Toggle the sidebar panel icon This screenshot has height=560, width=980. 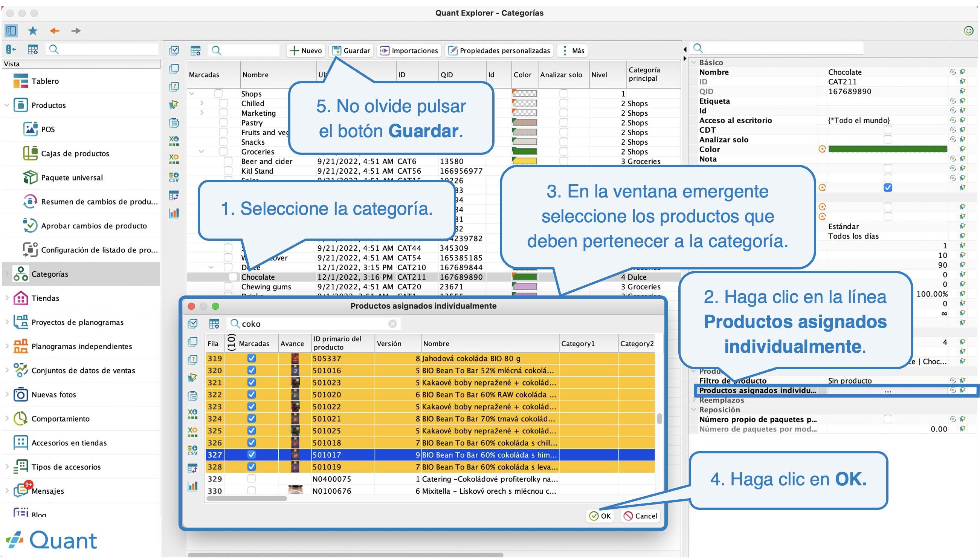(x=11, y=31)
